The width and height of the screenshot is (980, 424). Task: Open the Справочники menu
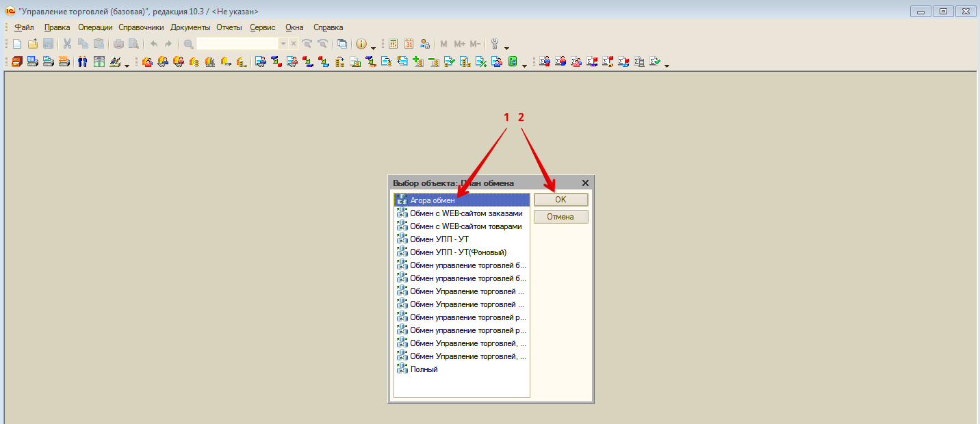[141, 27]
